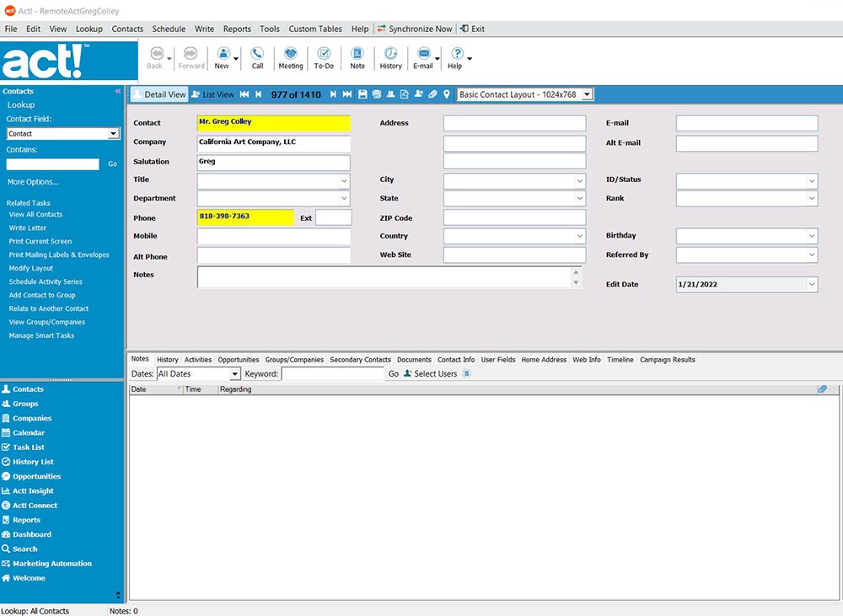
Task: Open the Birthday date dropdown
Action: point(812,236)
